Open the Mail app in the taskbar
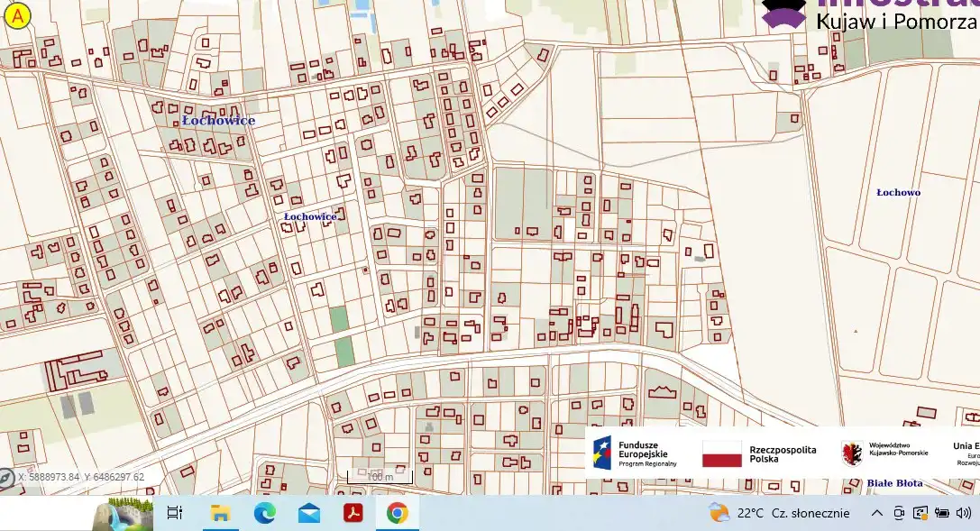 tap(309, 513)
